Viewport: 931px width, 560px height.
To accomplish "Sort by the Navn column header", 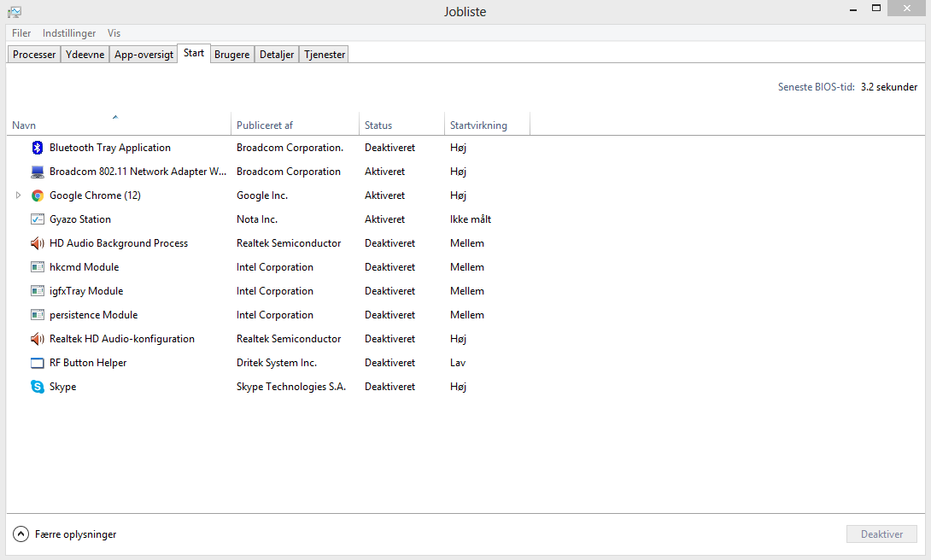I will [x=119, y=124].
